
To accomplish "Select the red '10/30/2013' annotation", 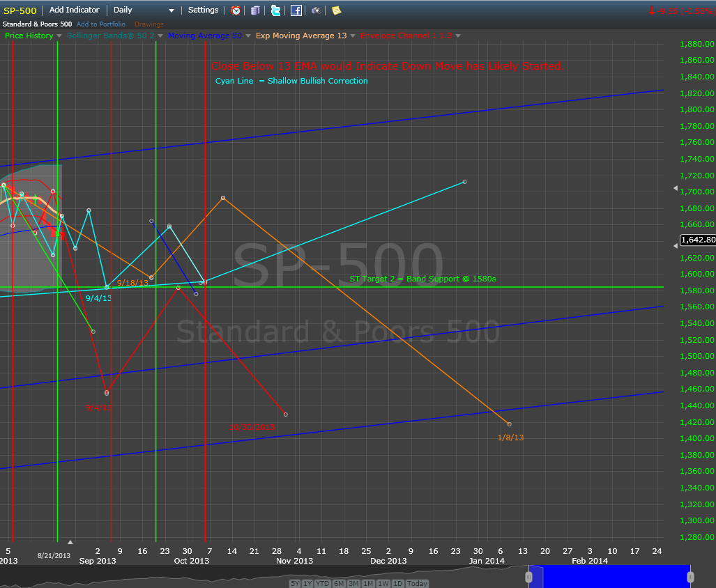I will [x=252, y=428].
